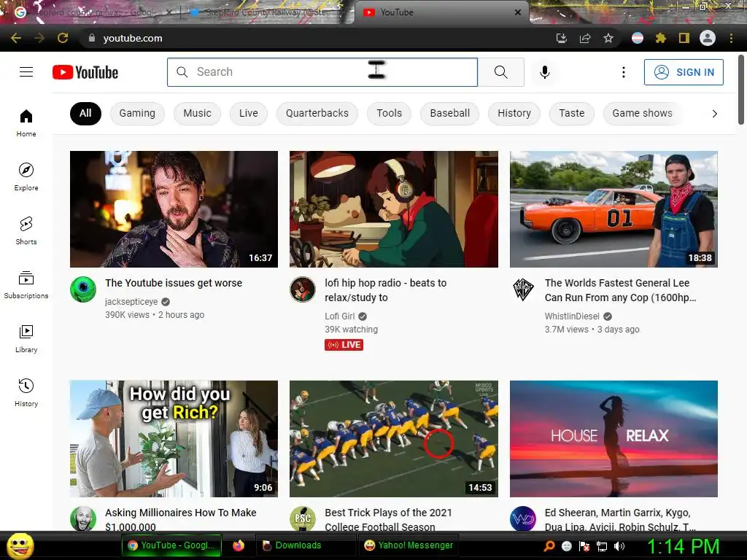Select the Music filter chip
This screenshot has width=747, height=560.
(x=197, y=113)
